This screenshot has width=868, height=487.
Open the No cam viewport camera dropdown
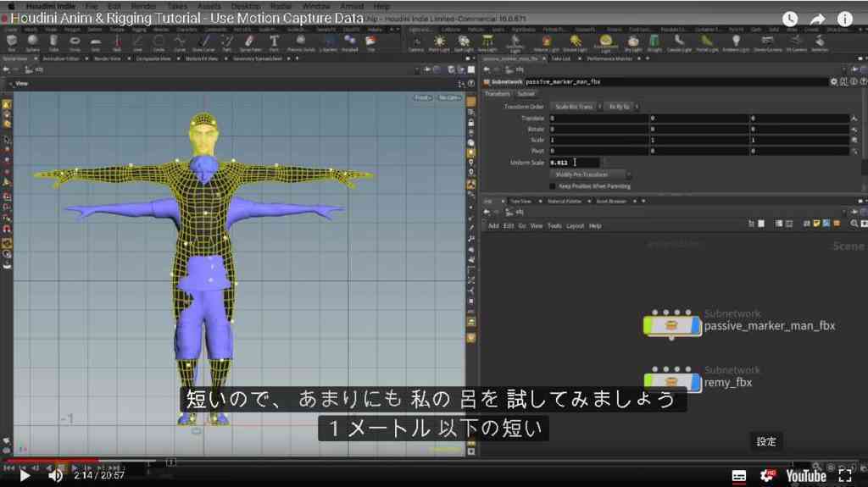click(449, 98)
